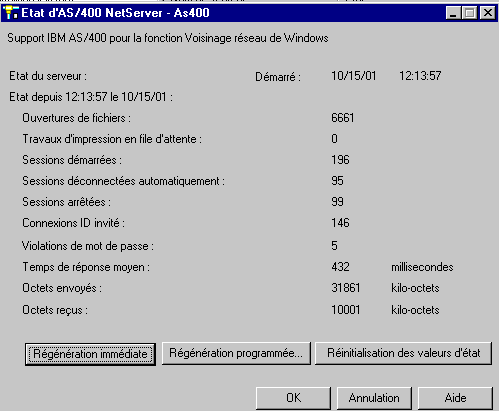Click the Octets envoyés label
Viewport: 499px width, 411px height.
(62, 288)
